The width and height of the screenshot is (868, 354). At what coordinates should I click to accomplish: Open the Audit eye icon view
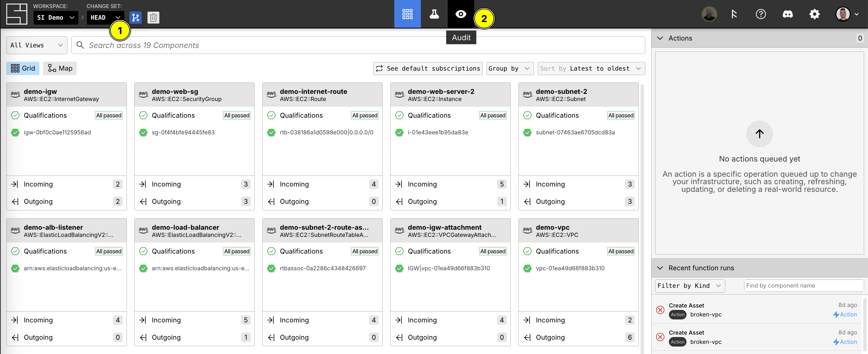(x=461, y=14)
